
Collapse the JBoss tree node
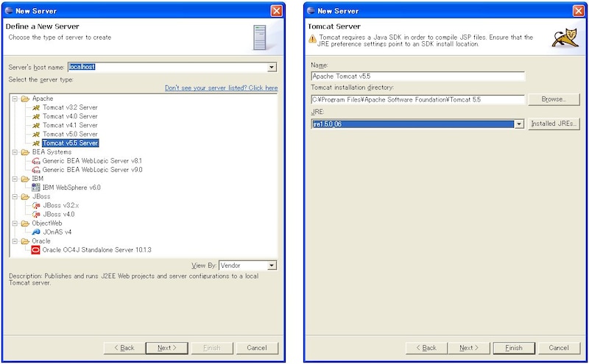(x=15, y=196)
